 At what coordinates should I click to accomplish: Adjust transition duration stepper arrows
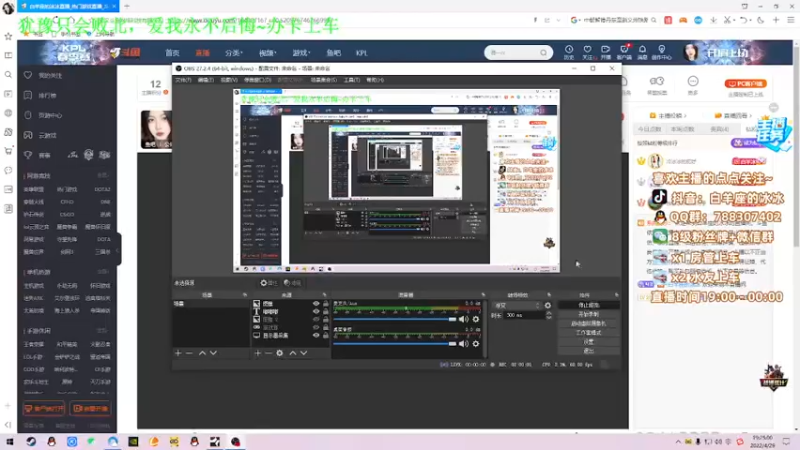point(549,315)
